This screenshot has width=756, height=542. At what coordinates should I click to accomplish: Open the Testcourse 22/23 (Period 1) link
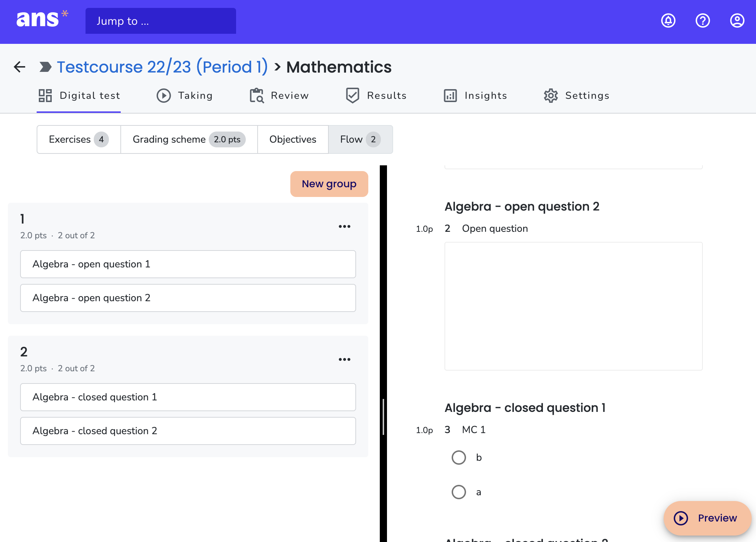pyautogui.click(x=162, y=67)
